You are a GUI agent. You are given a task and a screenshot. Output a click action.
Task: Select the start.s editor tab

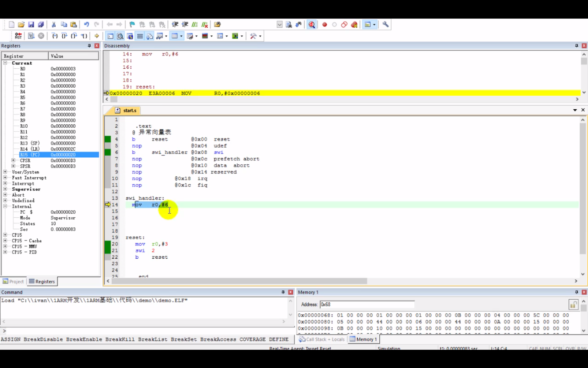[x=126, y=110]
